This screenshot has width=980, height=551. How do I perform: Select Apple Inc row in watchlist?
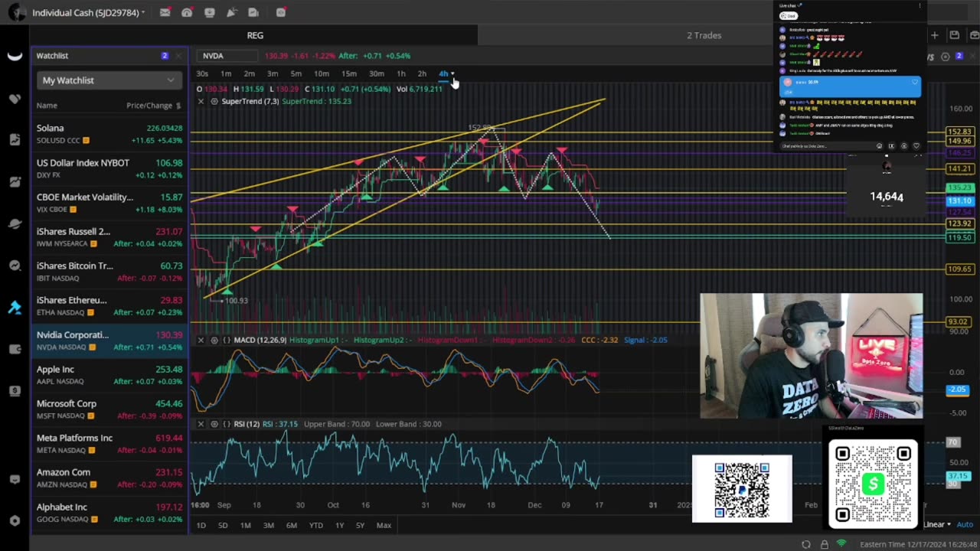108,375
